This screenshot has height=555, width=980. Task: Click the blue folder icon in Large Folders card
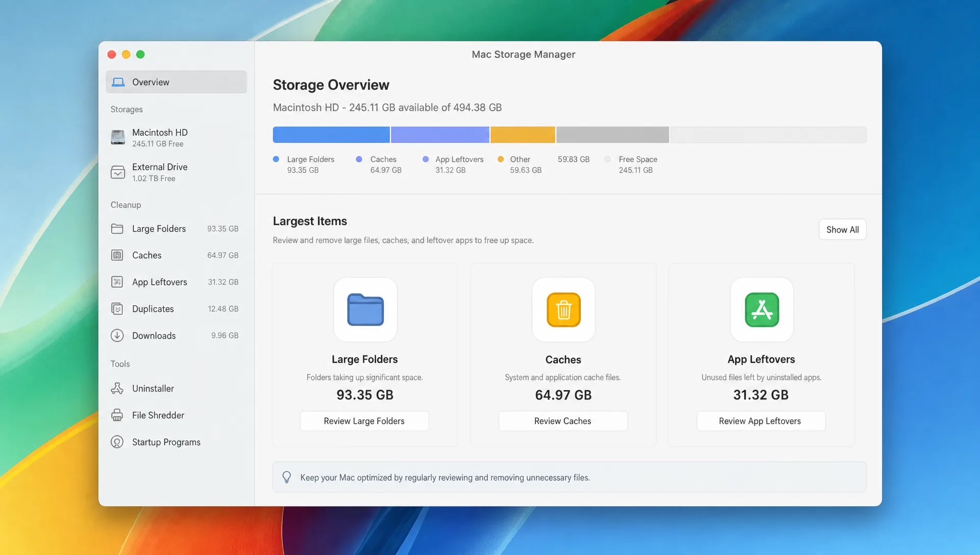tap(365, 310)
